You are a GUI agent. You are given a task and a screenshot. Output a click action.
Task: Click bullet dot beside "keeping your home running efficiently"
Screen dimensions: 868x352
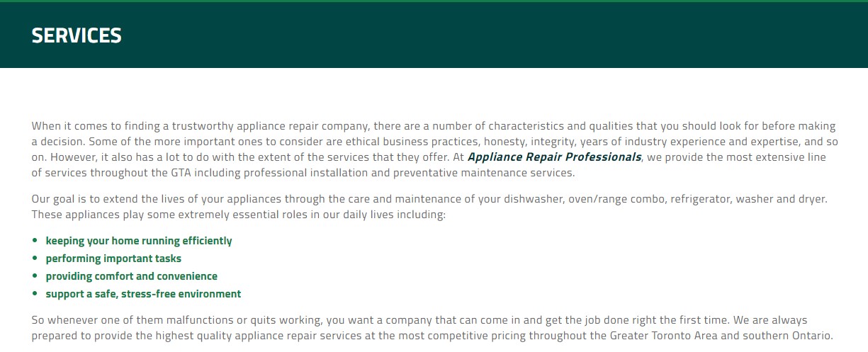[35, 241]
